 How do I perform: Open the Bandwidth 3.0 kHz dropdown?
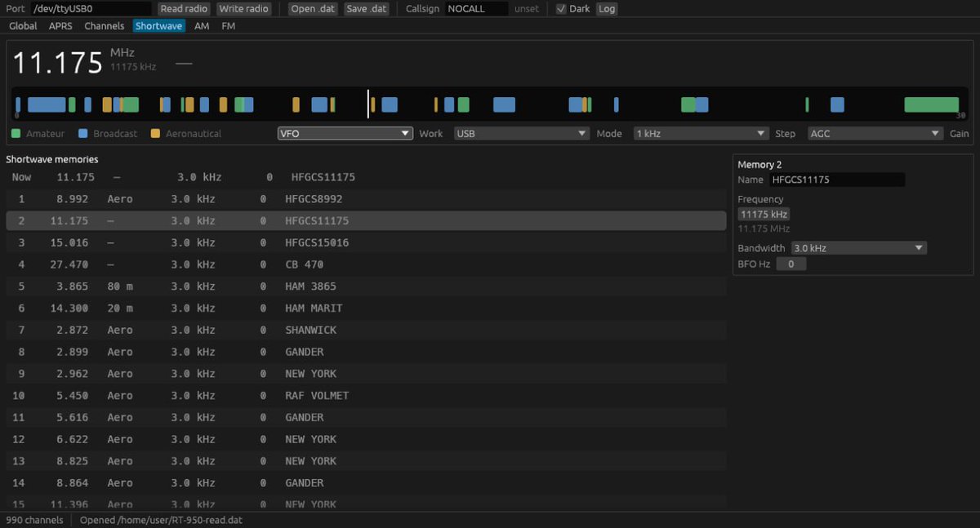pyautogui.click(x=858, y=248)
